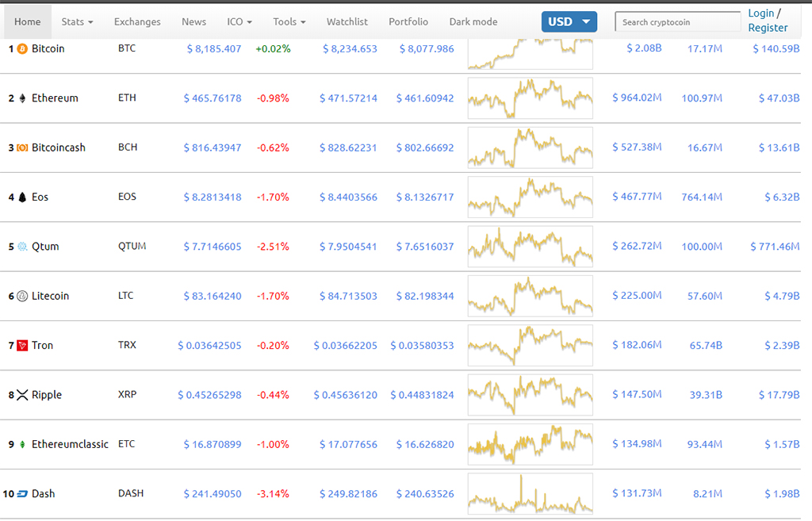
Task: Click the Ethereum price sparkline chart
Action: tap(530, 98)
